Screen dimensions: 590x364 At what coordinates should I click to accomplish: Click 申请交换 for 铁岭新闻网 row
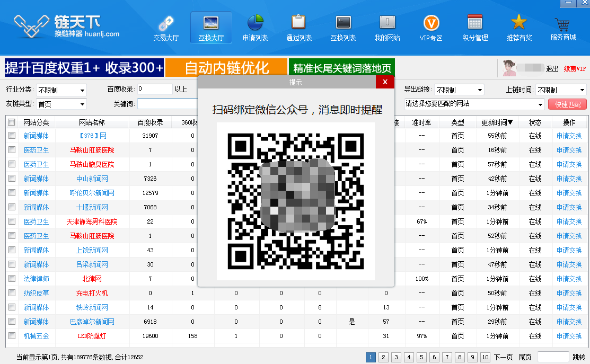pos(569,307)
